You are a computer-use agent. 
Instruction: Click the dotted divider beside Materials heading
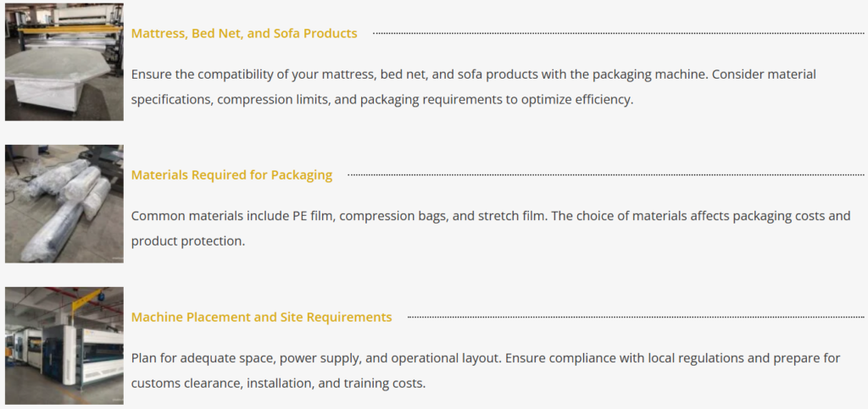(606, 175)
